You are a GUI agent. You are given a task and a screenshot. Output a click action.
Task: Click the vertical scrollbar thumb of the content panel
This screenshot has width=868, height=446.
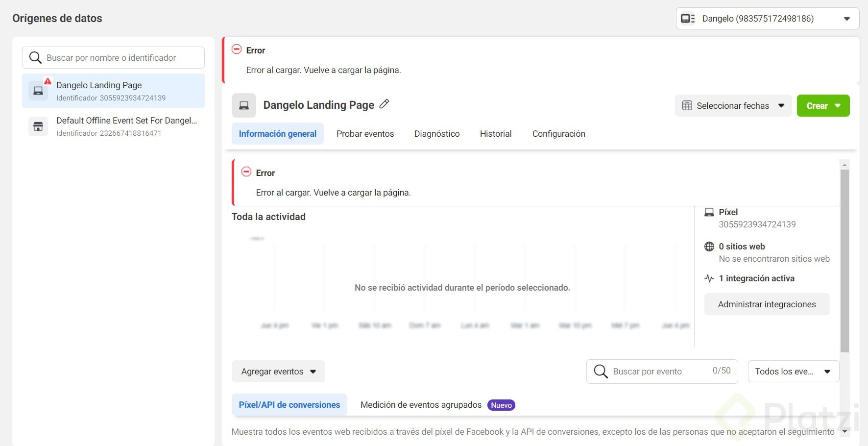(844, 261)
